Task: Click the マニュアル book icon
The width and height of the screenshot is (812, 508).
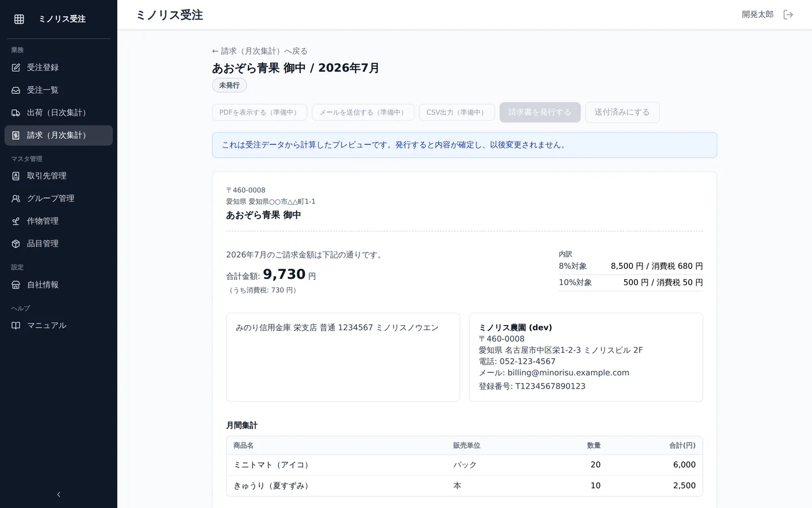Action: [16, 326]
